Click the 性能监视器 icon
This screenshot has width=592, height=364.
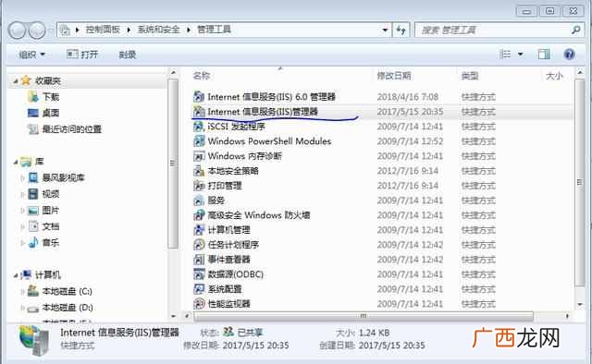click(x=199, y=304)
